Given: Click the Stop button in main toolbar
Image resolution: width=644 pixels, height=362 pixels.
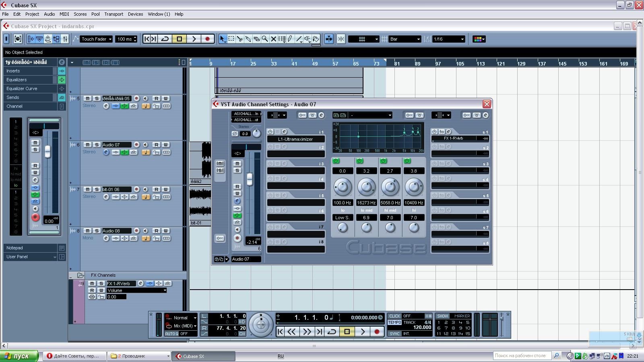Looking at the screenshot, I should pyautogui.click(x=180, y=39).
